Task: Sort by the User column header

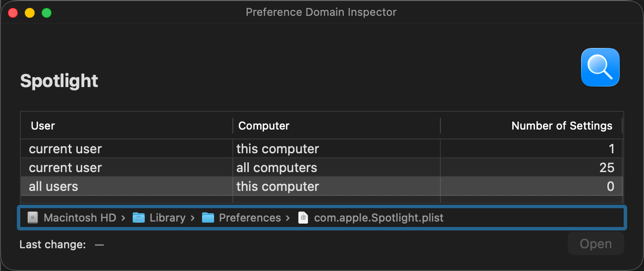Action: pos(43,126)
